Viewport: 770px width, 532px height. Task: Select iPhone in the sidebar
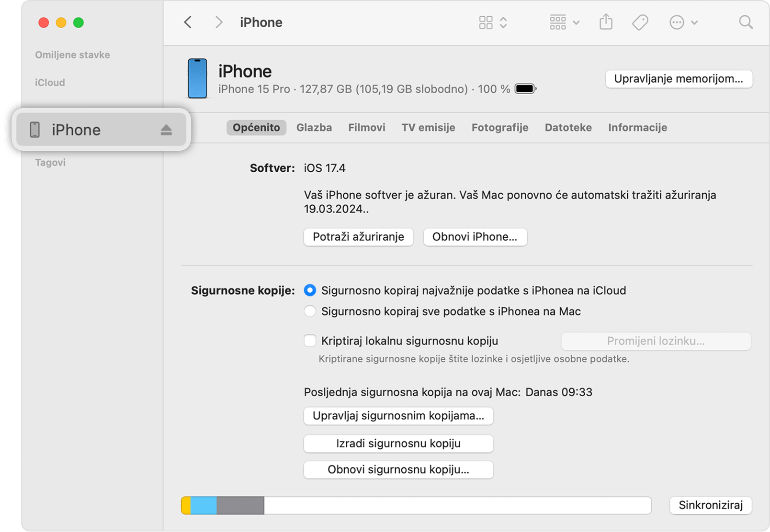point(101,130)
